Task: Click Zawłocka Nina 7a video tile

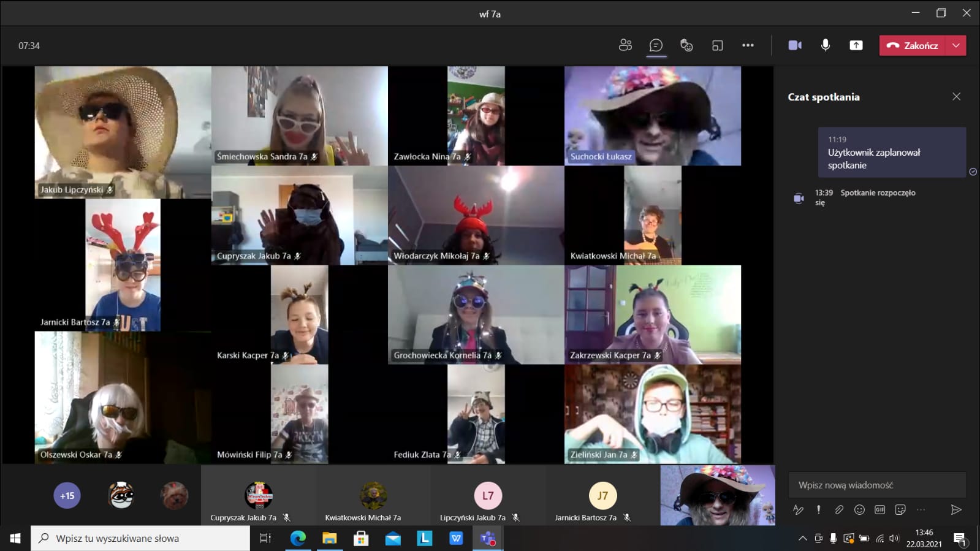Action: tap(476, 116)
